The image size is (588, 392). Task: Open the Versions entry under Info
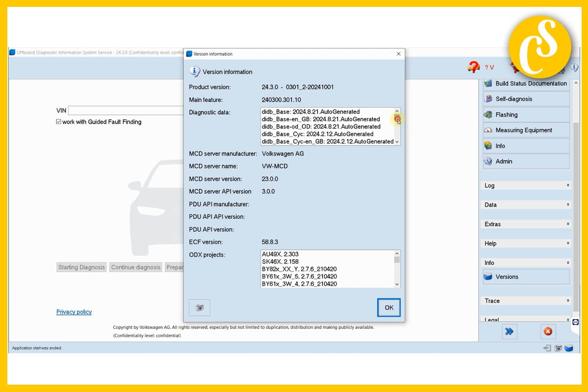(x=526, y=277)
